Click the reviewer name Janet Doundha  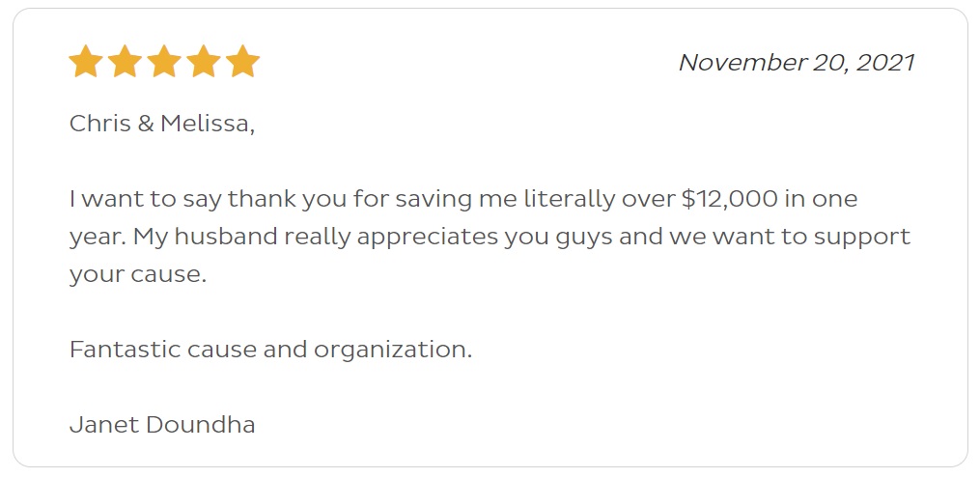click(162, 425)
